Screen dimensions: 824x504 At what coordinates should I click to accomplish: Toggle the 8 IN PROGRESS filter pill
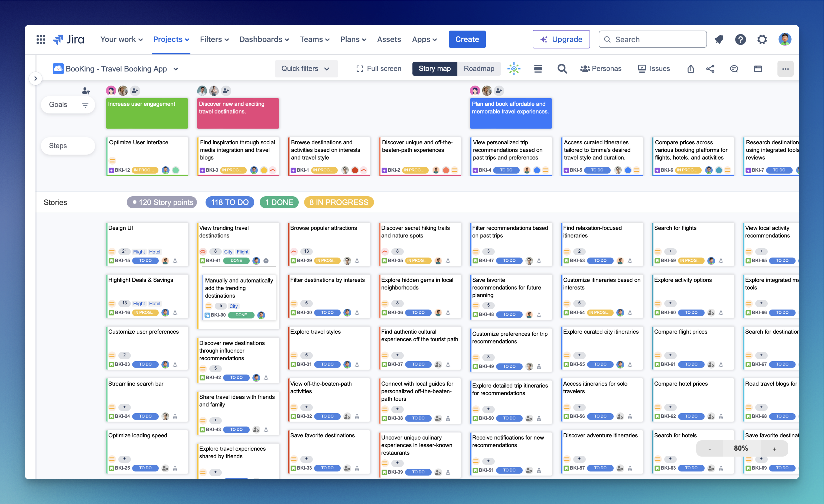338,202
